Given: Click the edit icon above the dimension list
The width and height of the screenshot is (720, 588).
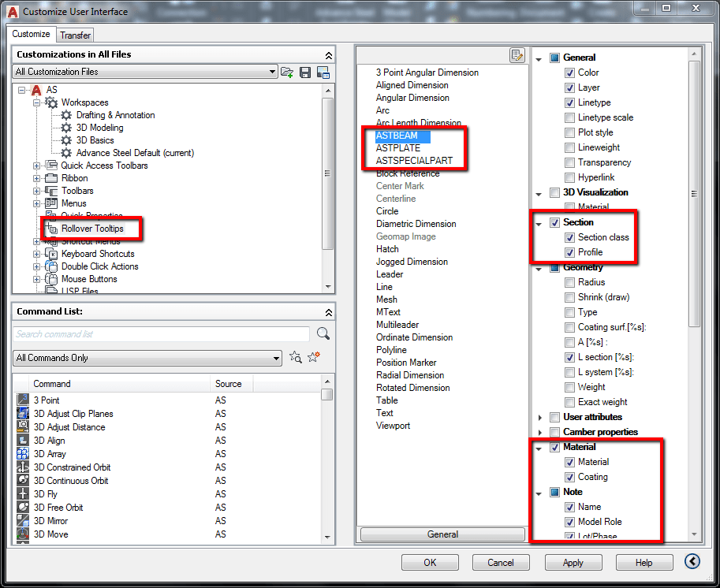Looking at the screenshot, I should tap(517, 54).
